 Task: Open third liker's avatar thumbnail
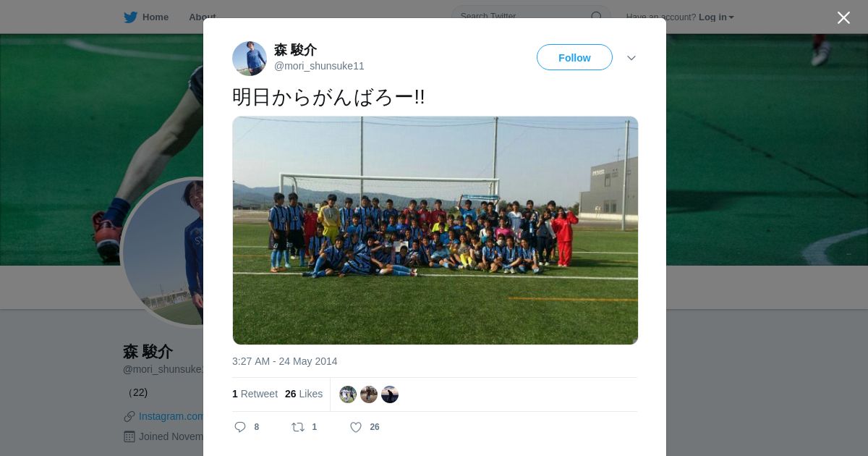pos(390,394)
